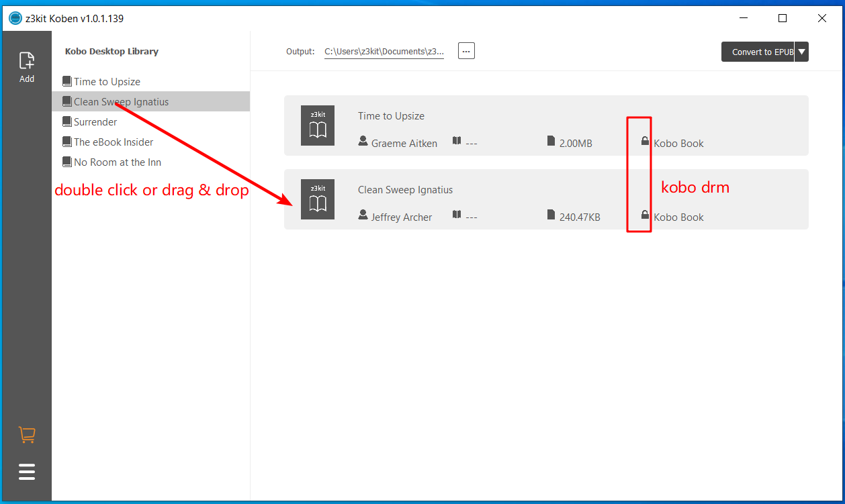
Task: Click Jeffrey Archer author name
Action: point(402,217)
